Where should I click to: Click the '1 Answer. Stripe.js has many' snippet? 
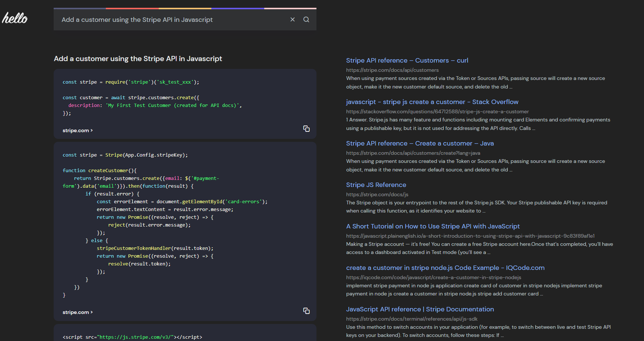pos(478,124)
